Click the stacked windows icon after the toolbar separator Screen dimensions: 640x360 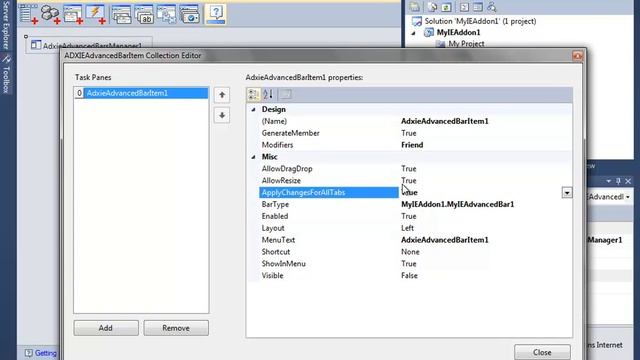[121, 14]
